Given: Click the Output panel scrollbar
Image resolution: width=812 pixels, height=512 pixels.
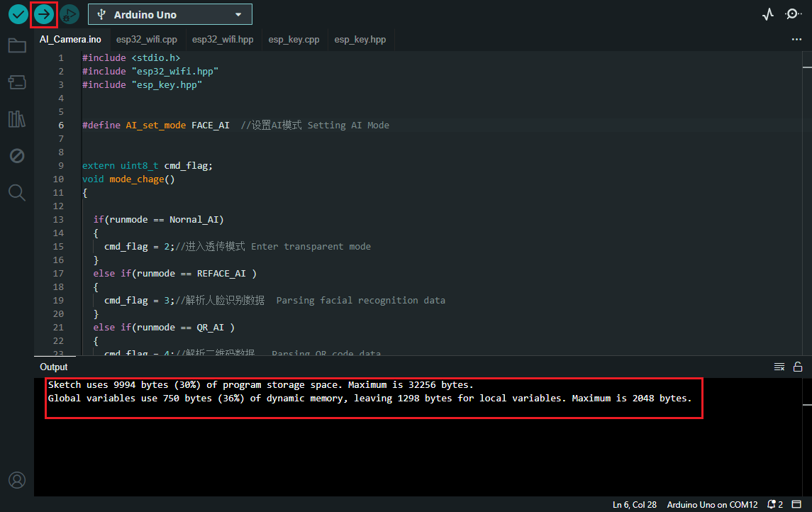Looking at the screenshot, I should click(807, 437).
